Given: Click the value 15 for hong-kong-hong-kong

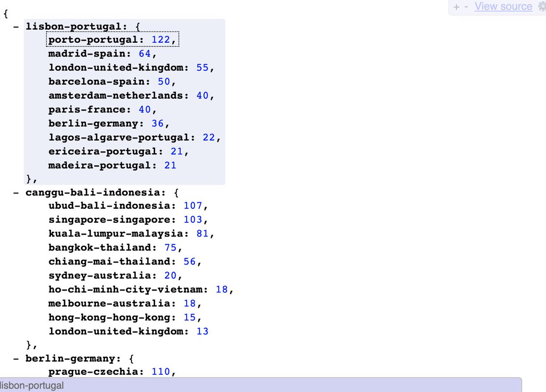Looking at the screenshot, I should [190, 317].
